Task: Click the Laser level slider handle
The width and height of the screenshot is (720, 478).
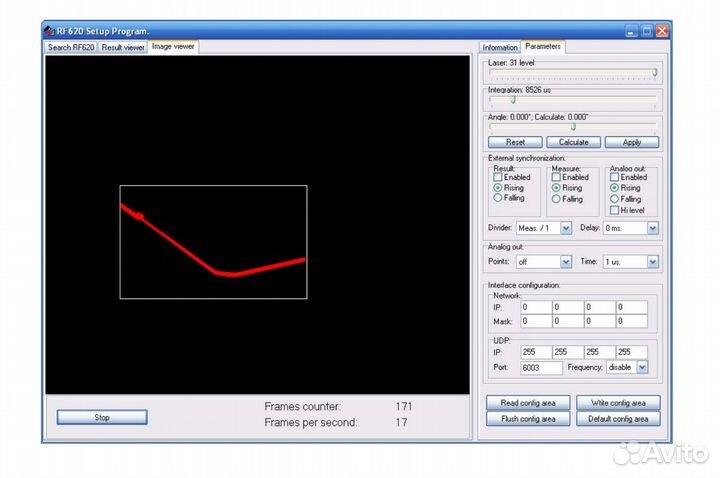Action: point(655,72)
